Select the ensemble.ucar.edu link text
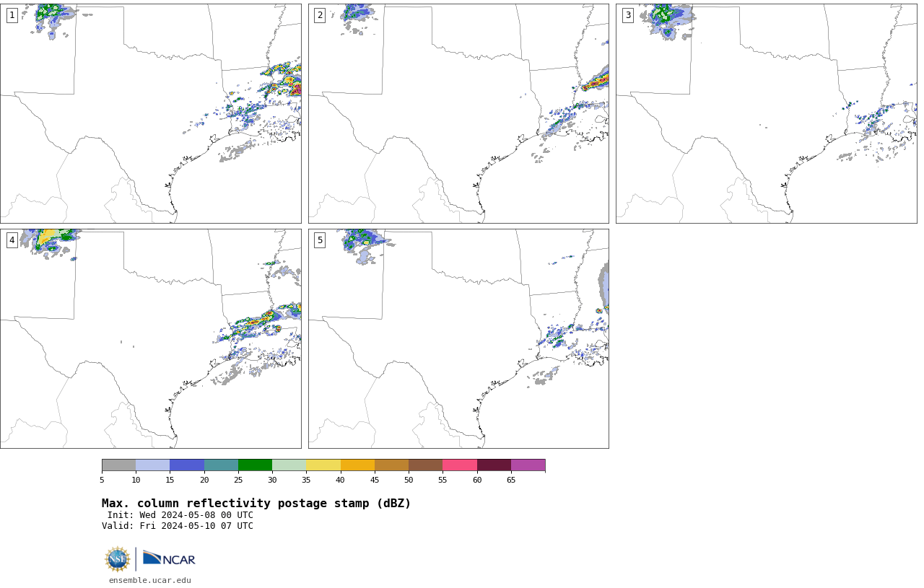This screenshot has height=588, width=924. 150,580
